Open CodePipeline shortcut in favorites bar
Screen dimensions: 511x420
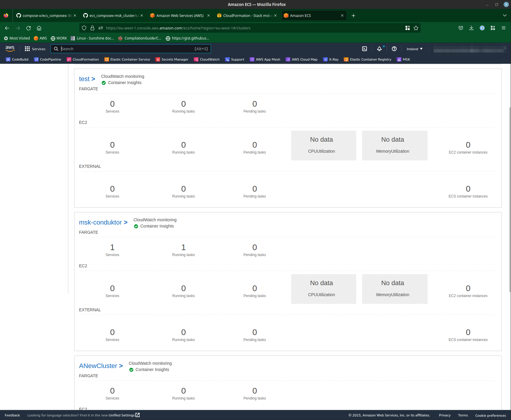[48, 59]
